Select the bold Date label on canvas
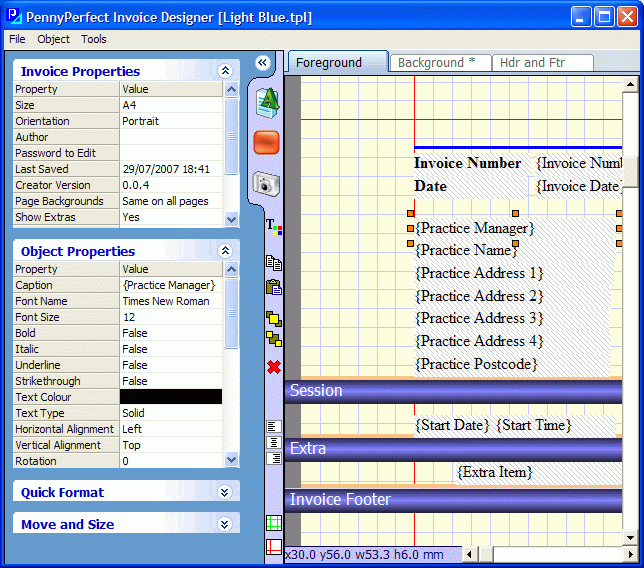644x568 pixels. pos(430,186)
